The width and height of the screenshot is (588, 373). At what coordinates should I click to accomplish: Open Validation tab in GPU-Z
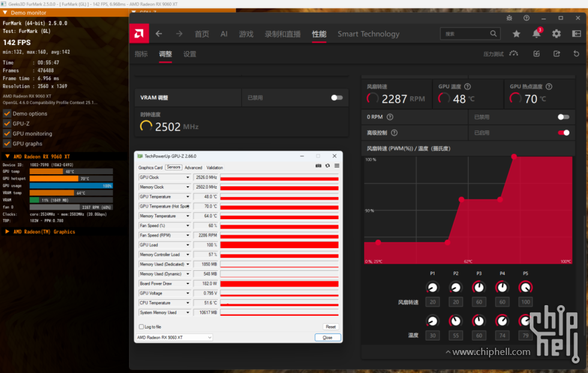click(215, 168)
